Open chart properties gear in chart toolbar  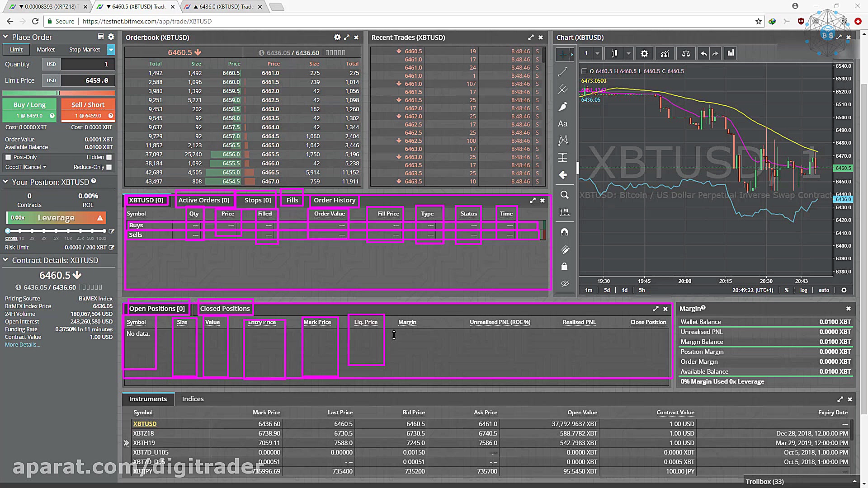click(644, 54)
